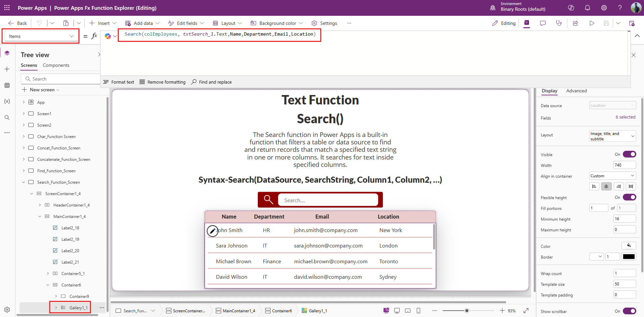Expand the Container9 tree node
The height and width of the screenshot is (317, 644).
[56, 296]
